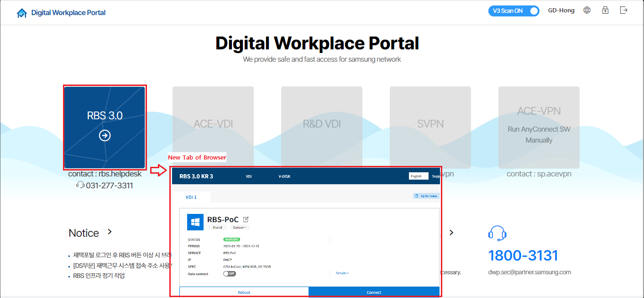This screenshot has width=644, height=298.
Task: Click the Details > expander on the VDI card
Action: pos(342,272)
